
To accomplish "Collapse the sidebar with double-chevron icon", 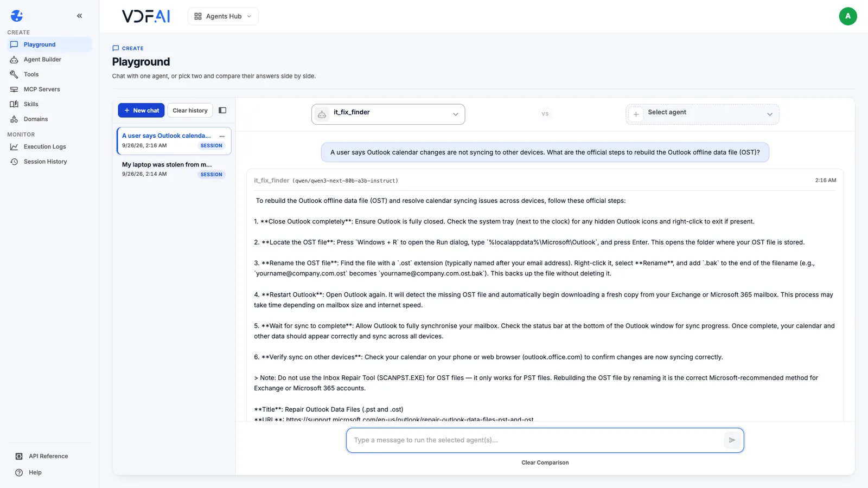I will pyautogui.click(x=80, y=16).
